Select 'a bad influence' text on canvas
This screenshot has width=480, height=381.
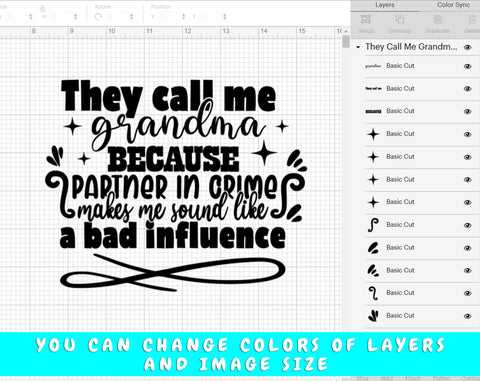173,236
